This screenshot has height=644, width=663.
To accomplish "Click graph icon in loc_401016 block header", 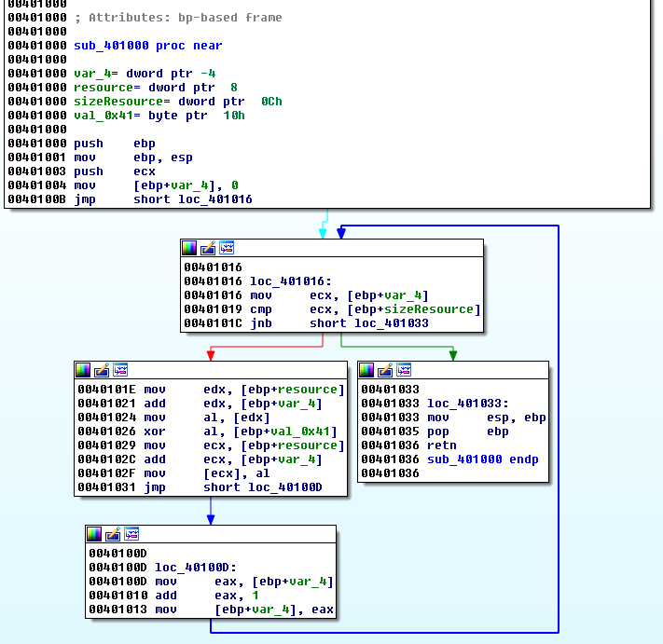I will coord(227,248).
